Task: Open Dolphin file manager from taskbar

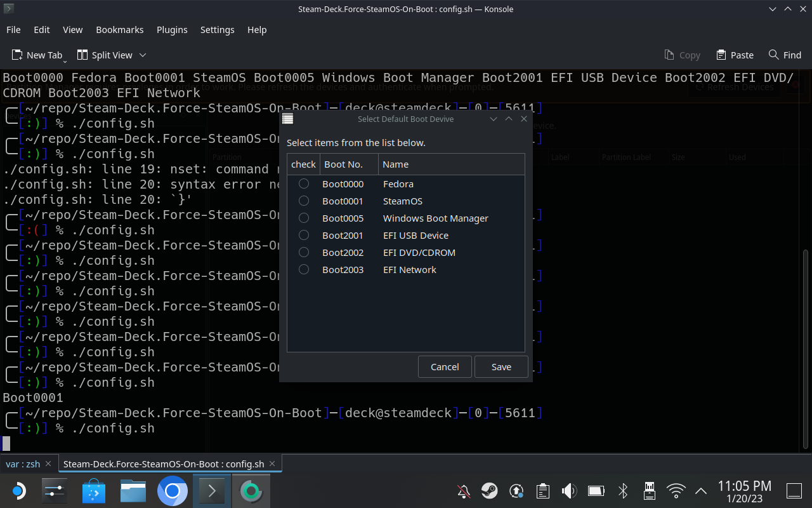Action: [133, 491]
